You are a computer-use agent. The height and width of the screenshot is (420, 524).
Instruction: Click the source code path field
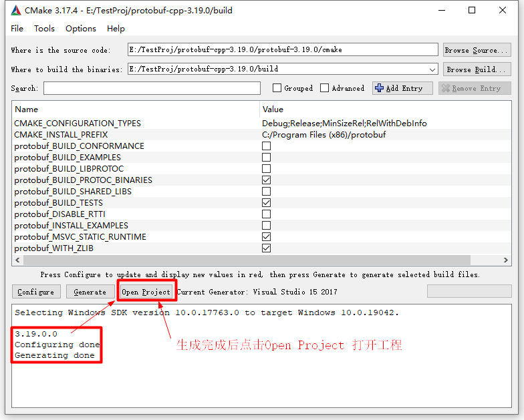283,49
